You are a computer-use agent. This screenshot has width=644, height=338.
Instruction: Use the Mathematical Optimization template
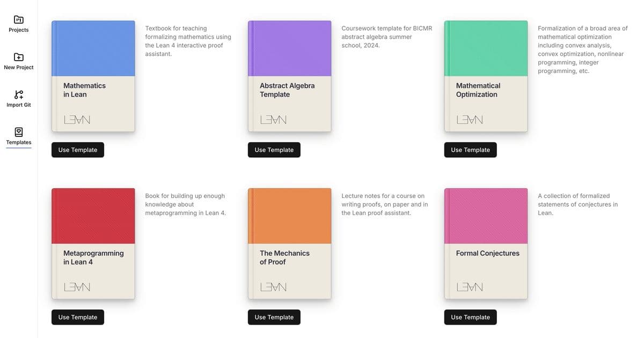(471, 150)
